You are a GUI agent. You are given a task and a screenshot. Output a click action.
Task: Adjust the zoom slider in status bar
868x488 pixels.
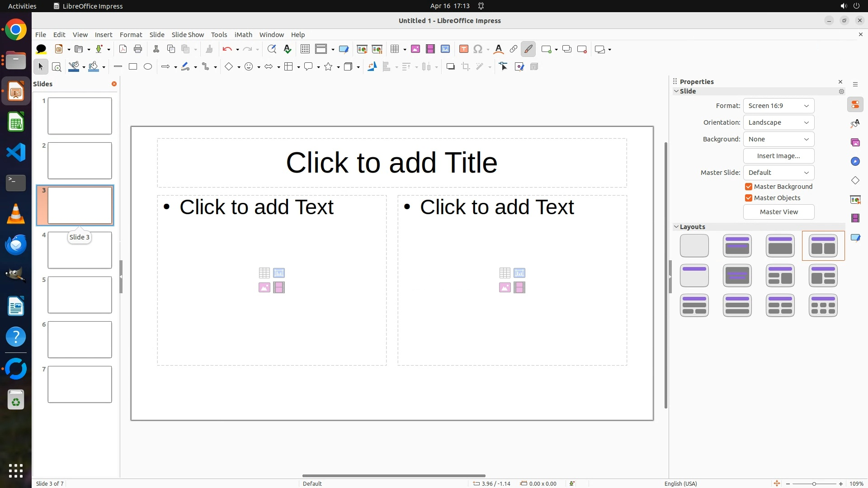814,483
